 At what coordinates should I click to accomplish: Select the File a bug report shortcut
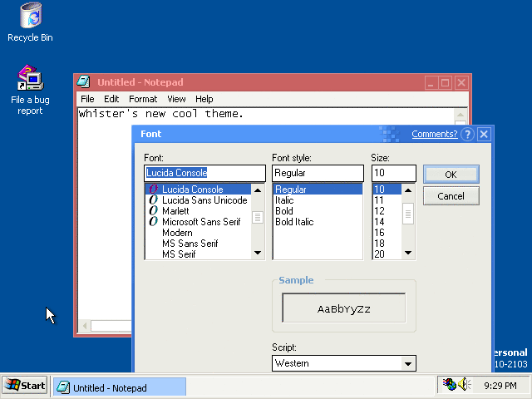tap(30, 90)
